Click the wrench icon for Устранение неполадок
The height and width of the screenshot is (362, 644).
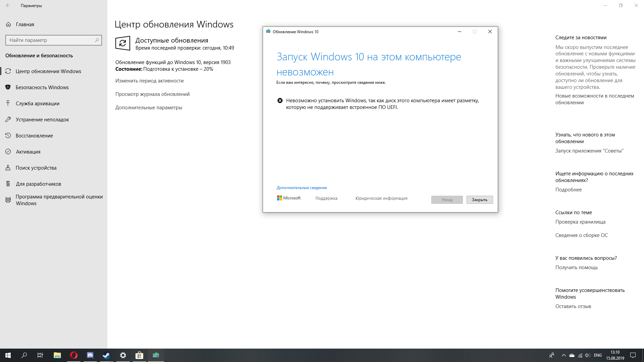tap(8, 119)
